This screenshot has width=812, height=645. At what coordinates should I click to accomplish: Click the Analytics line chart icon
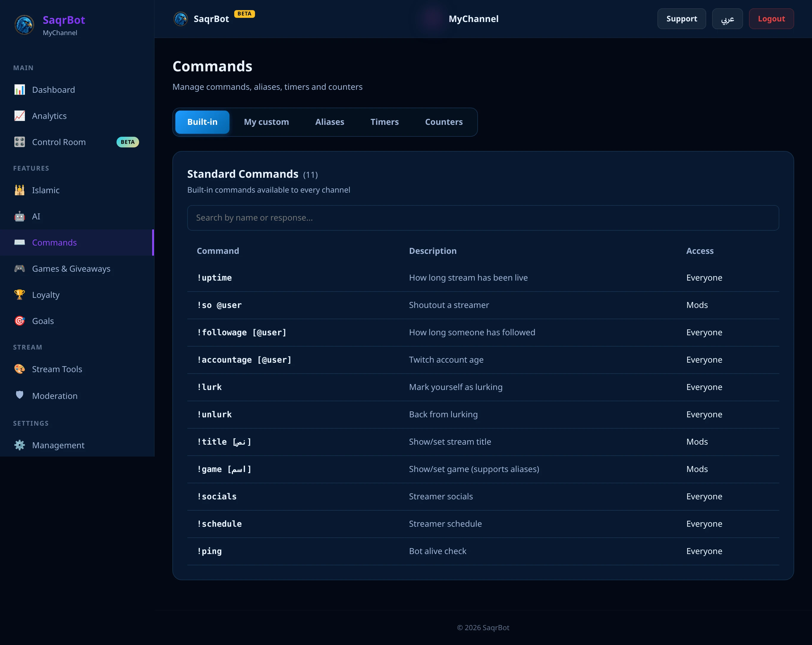click(20, 116)
